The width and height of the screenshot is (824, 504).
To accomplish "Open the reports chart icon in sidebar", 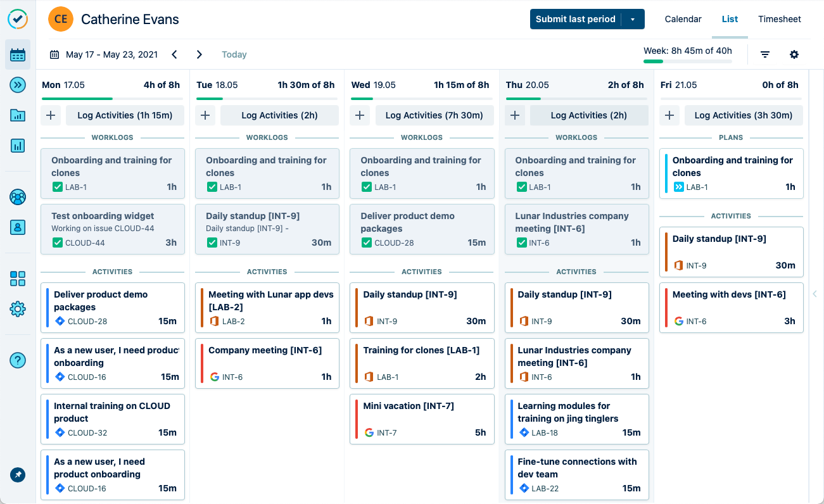I will pyautogui.click(x=18, y=146).
